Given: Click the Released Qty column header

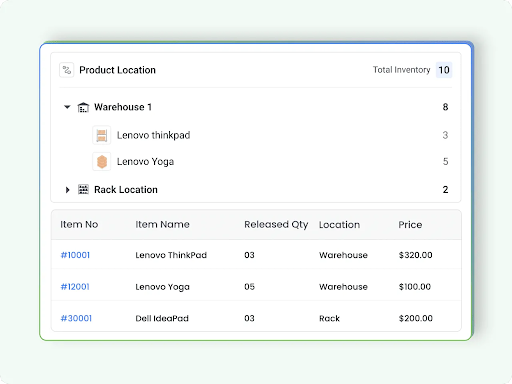Looking at the screenshot, I should click(276, 225).
